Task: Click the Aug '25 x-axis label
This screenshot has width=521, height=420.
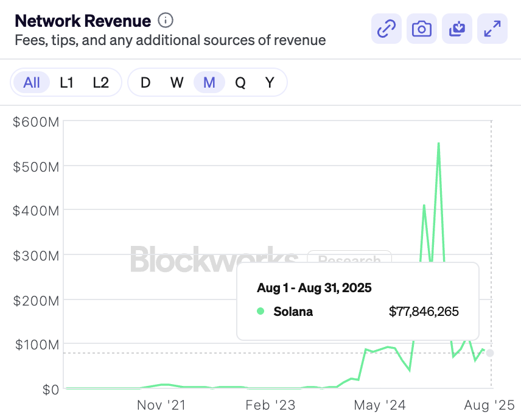Action: pyautogui.click(x=489, y=405)
